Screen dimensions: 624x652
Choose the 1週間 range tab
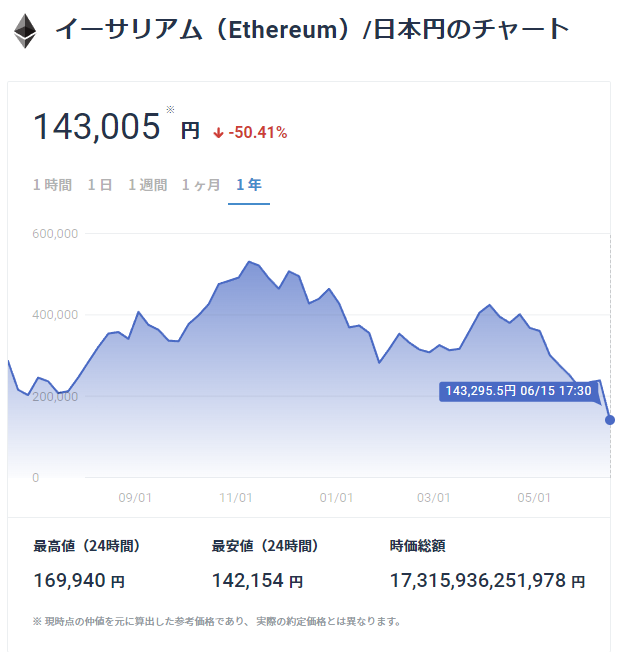click(x=147, y=185)
